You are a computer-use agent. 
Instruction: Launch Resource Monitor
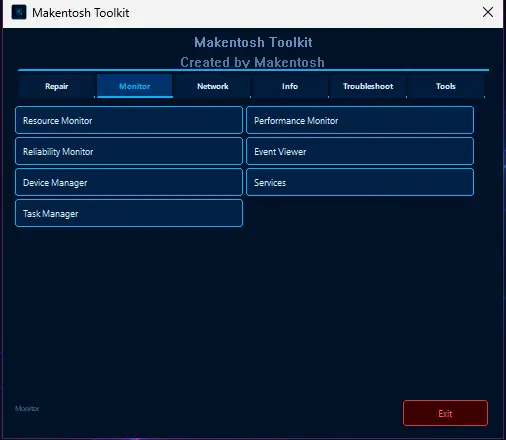[129, 120]
